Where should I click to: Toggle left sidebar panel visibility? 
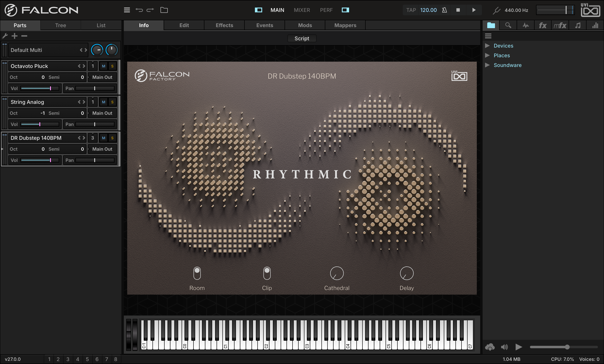tap(258, 10)
